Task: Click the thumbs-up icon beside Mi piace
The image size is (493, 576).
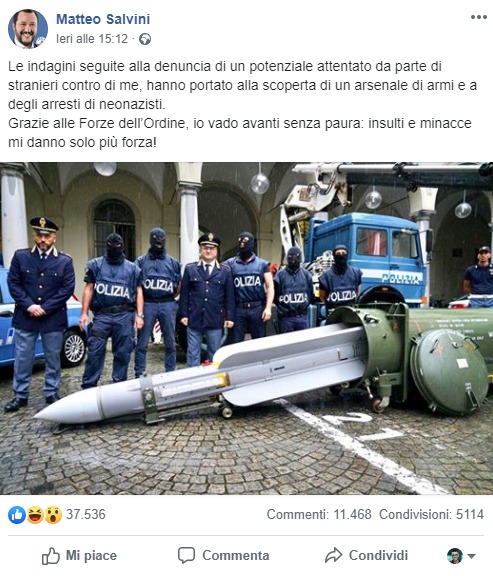Action: 51,555
